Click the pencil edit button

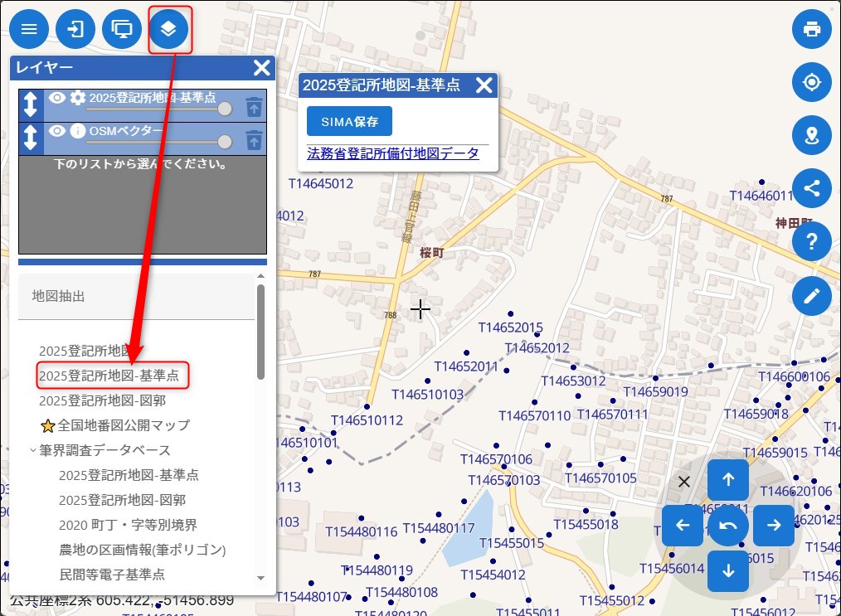tap(811, 295)
